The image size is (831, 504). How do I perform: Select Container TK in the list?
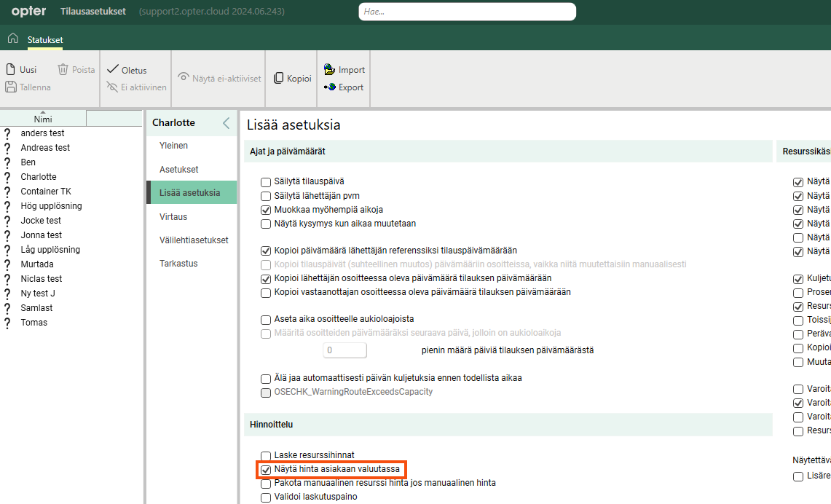46,192
